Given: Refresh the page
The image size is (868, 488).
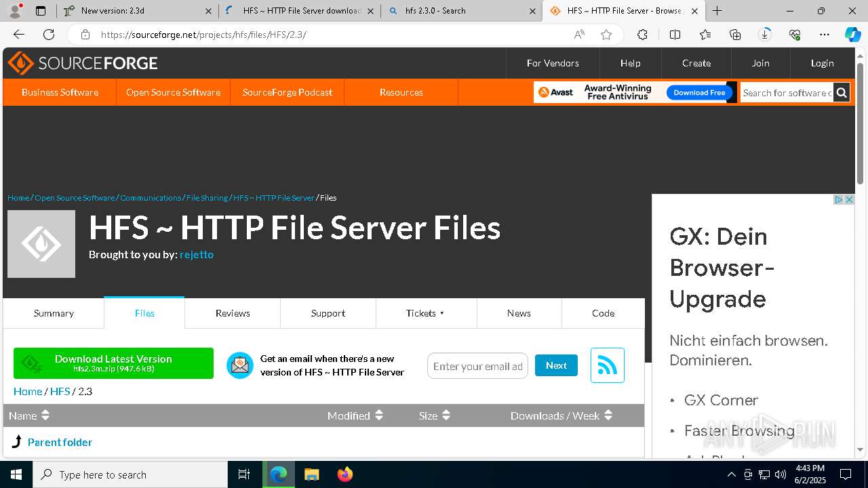Looking at the screenshot, I should click(x=49, y=35).
